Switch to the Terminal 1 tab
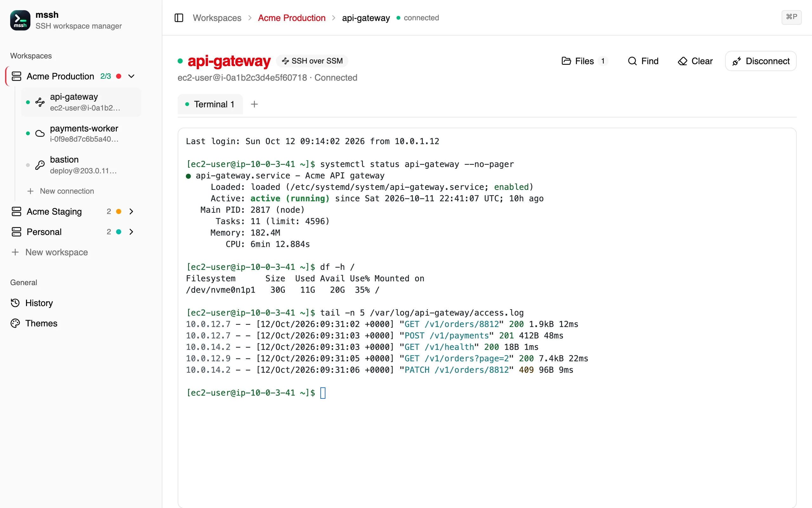The image size is (812, 508). pyautogui.click(x=210, y=104)
